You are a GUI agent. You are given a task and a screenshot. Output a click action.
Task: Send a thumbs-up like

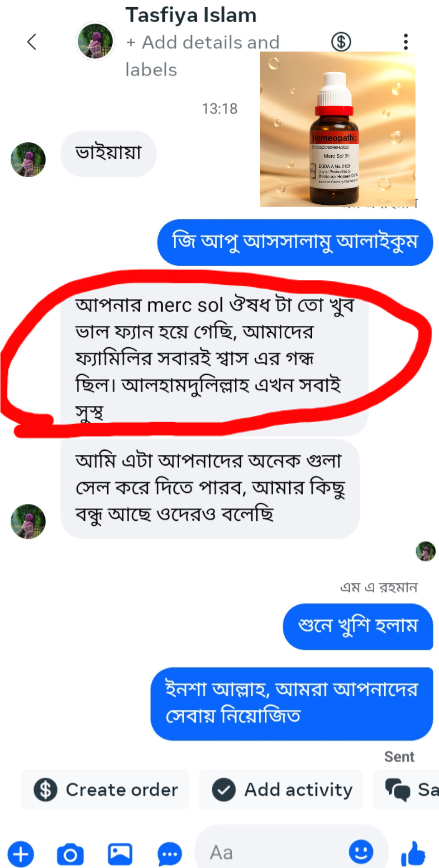point(413,854)
